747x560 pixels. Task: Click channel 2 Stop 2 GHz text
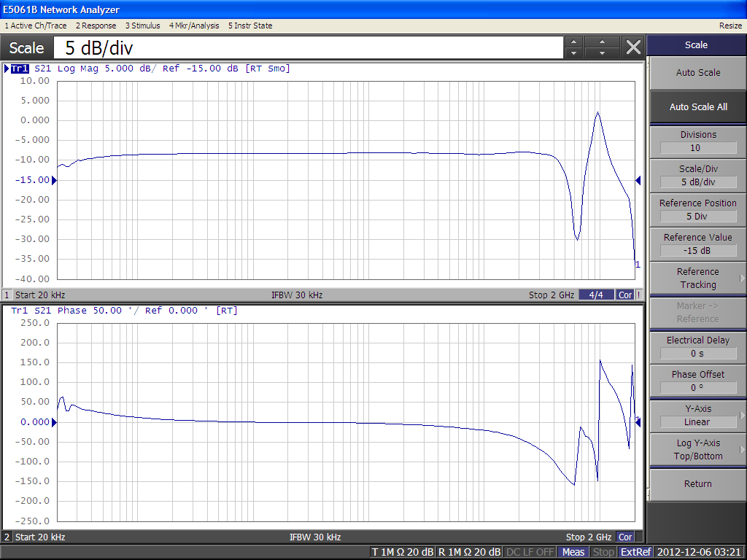point(589,537)
